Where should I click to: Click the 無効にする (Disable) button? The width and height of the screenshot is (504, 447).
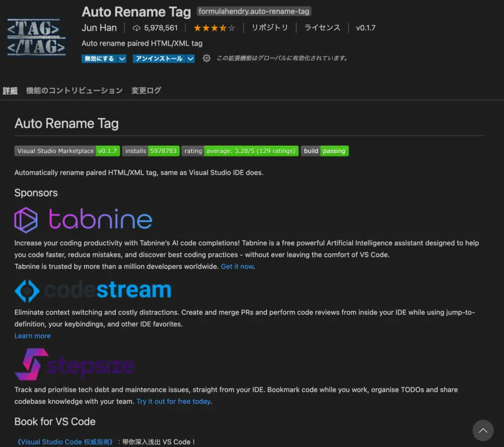tap(99, 58)
